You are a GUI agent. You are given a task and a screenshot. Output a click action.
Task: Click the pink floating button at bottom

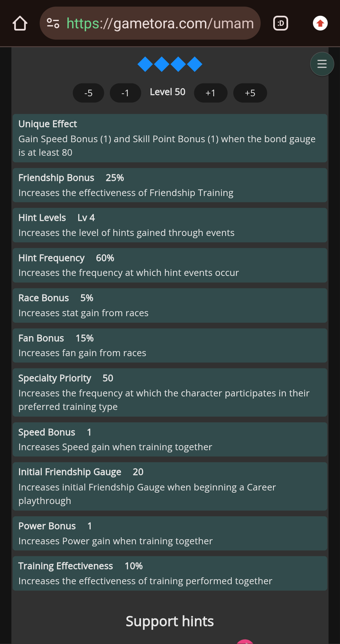[x=245, y=642]
